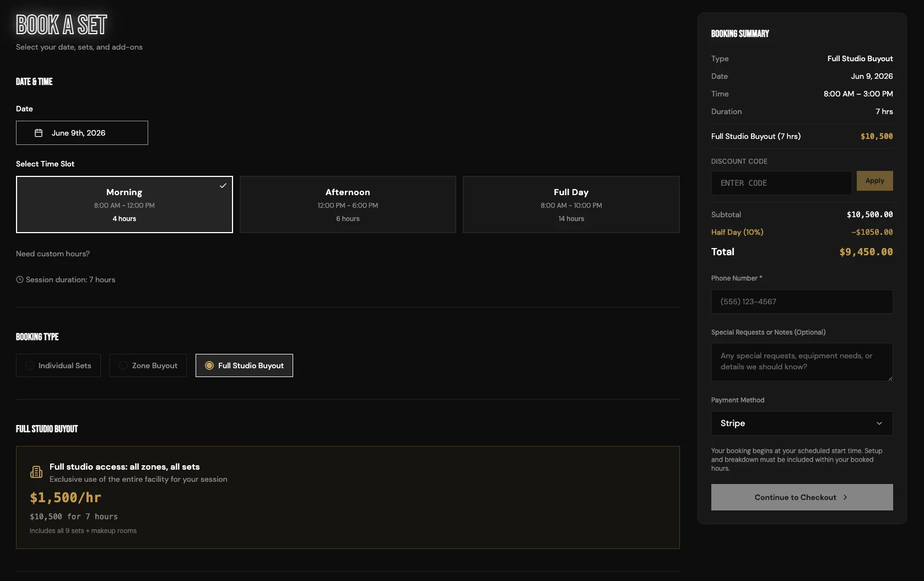Click the arrow icon on Continue to Checkout

[x=845, y=497]
